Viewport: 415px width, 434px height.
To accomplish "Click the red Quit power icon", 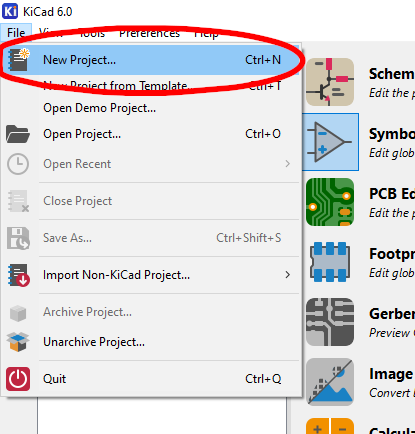I will (x=18, y=379).
